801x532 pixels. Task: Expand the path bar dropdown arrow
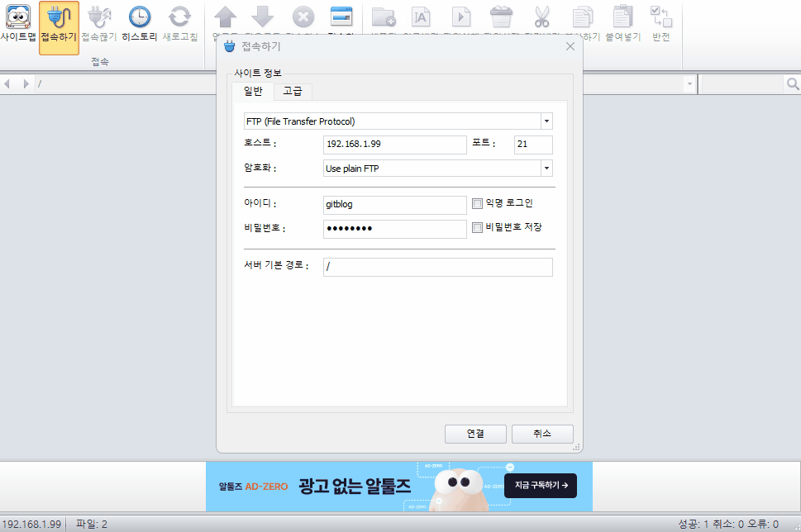click(689, 83)
